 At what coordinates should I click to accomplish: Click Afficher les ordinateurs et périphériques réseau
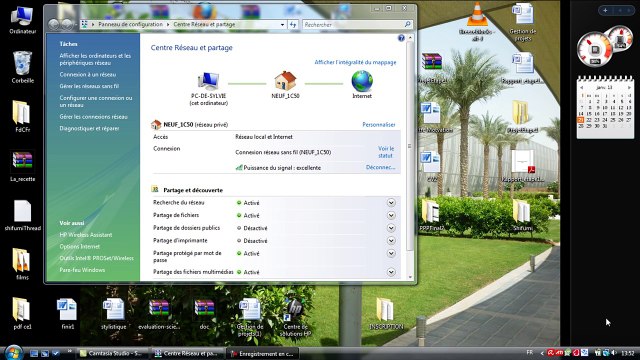click(95, 59)
